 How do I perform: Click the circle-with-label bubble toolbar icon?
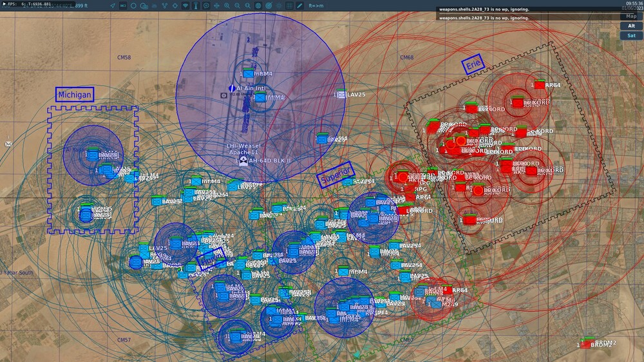144,6
